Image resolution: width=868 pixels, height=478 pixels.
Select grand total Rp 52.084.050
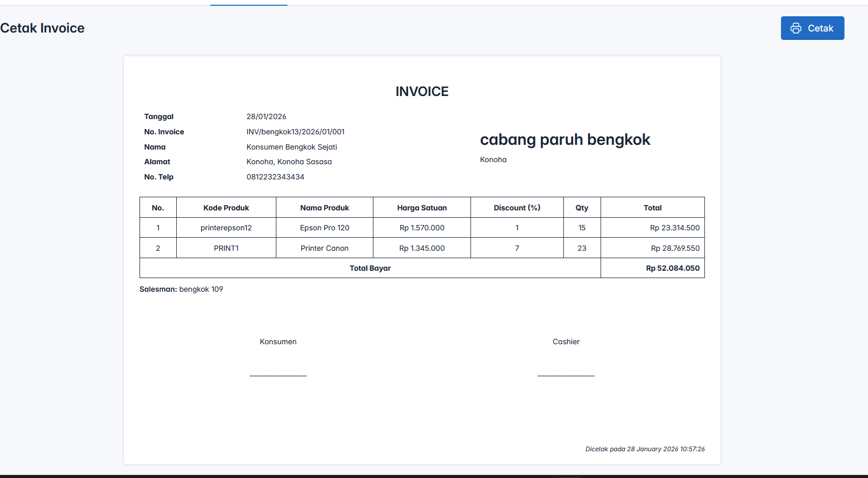click(673, 268)
